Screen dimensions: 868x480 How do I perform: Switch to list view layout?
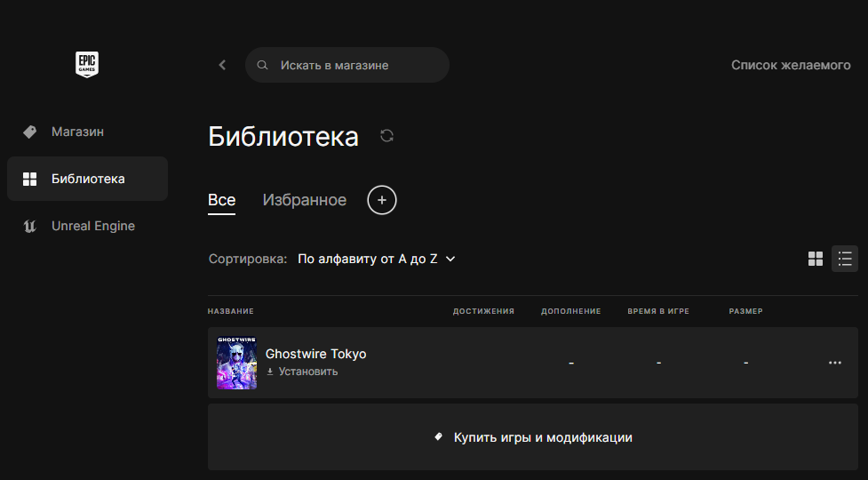tap(845, 259)
